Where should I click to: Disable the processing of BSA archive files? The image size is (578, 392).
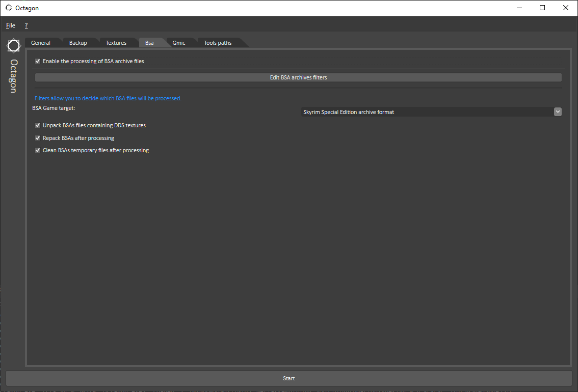(x=38, y=61)
